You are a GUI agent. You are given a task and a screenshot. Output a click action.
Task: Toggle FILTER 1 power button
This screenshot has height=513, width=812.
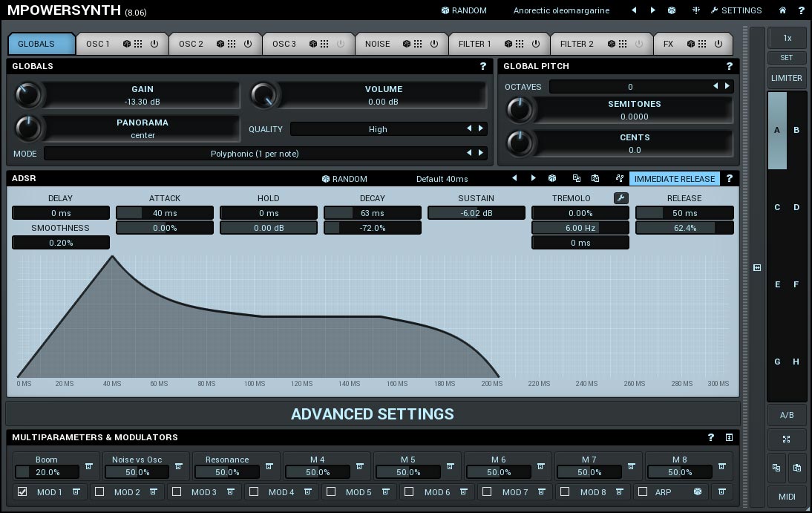coord(536,44)
